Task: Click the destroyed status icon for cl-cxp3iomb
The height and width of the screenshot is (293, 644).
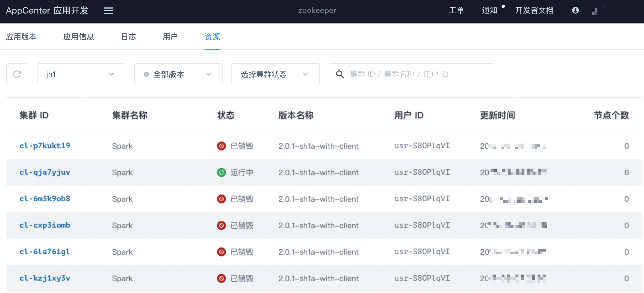Action: pos(221,225)
